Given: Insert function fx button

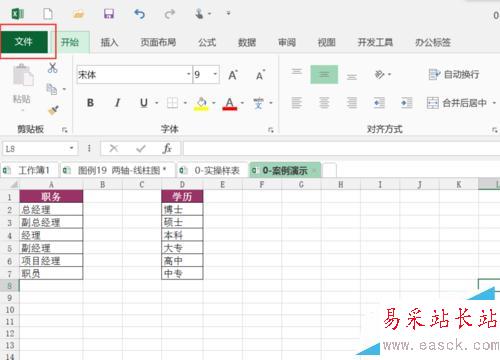Looking at the screenshot, I should pyautogui.click(x=167, y=148).
